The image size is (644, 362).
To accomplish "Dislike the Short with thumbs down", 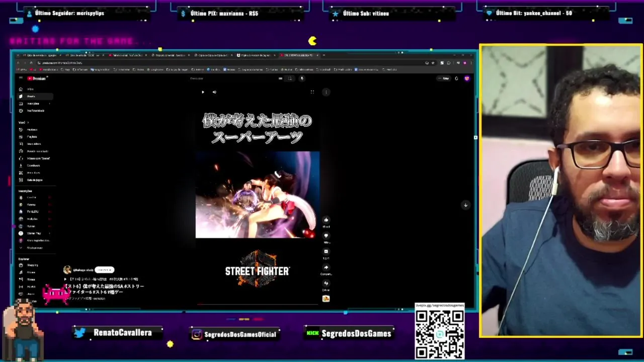I will point(326,235).
